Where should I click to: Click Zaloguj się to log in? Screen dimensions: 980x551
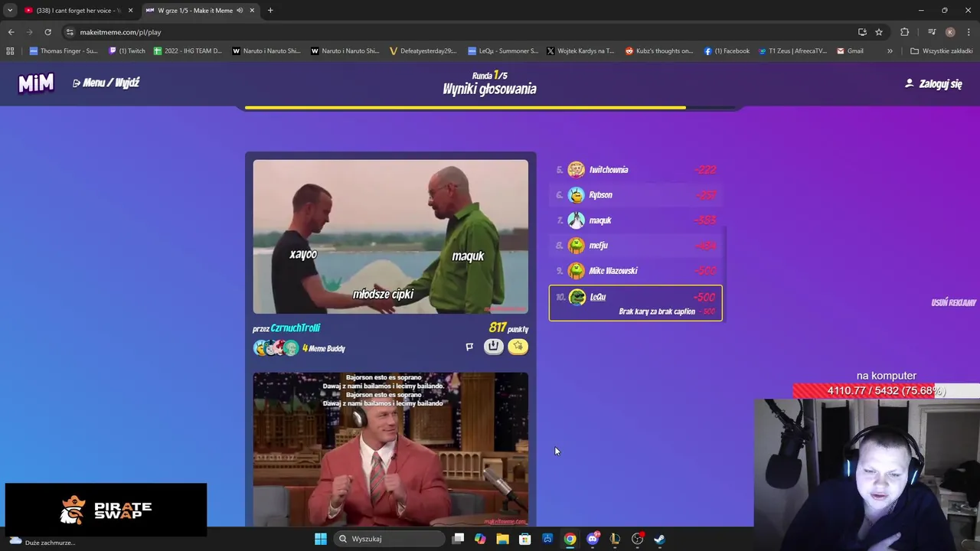point(933,83)
